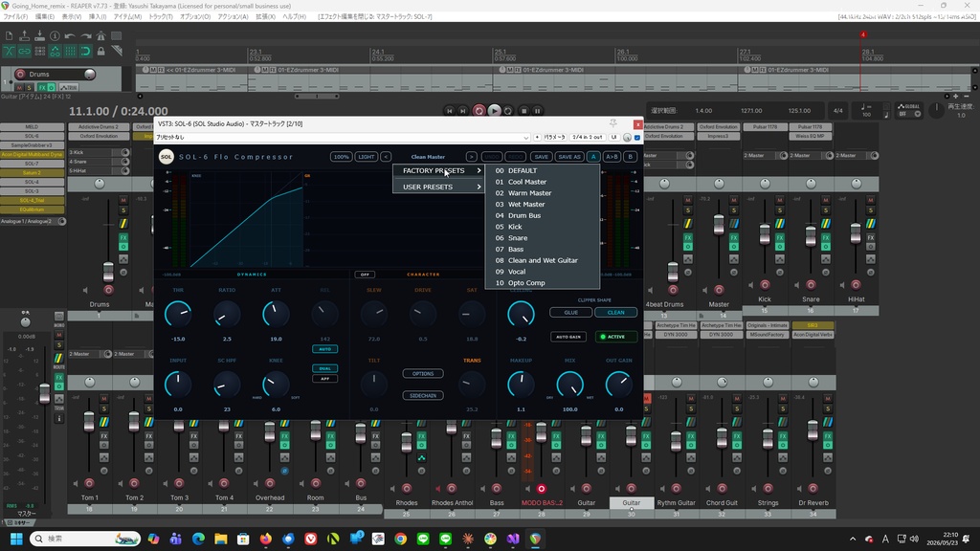Choose the Opto Comp factory preset

pyautogui.click(x=542, y=283)
